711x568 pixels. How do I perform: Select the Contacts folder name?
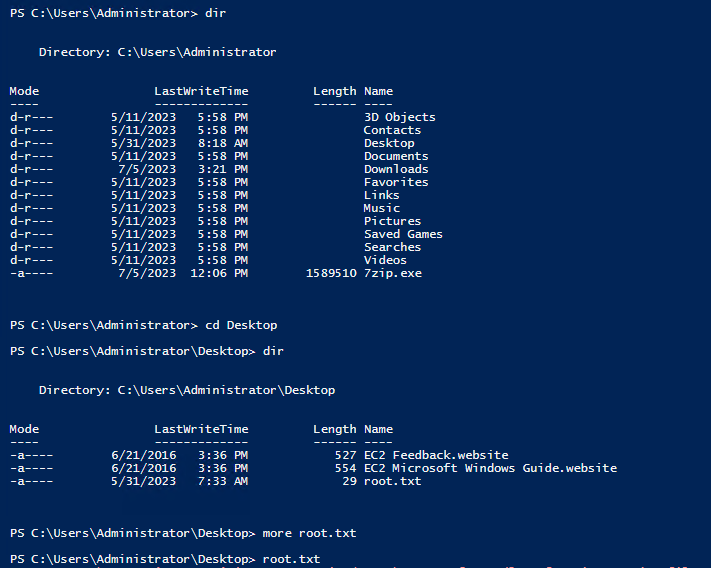pos(392,130)
